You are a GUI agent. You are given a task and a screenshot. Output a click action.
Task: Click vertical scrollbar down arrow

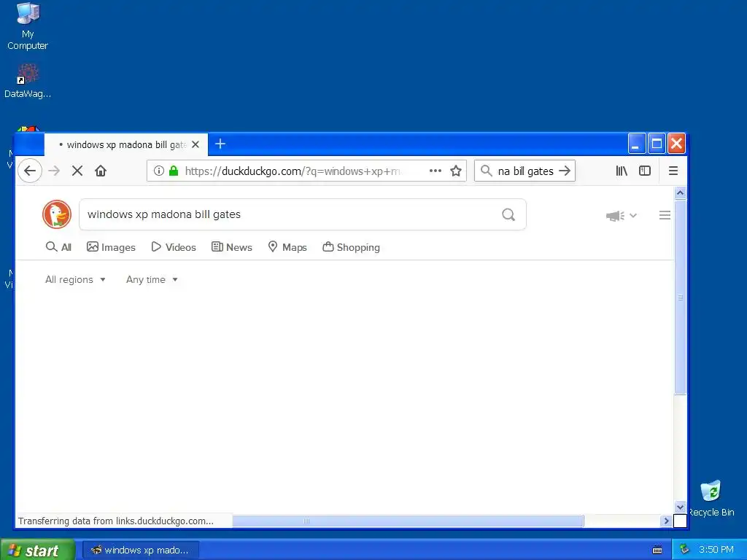tap(681, 507)
